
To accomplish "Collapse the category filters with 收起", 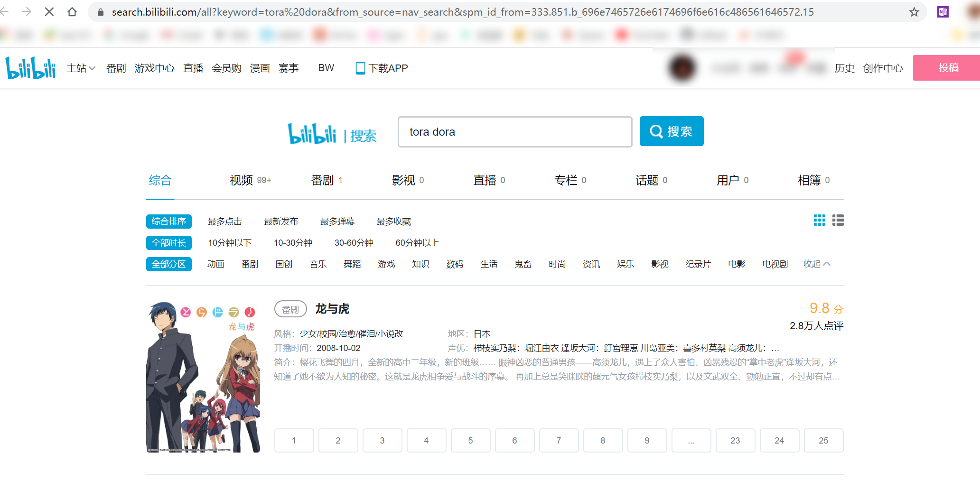I will [x=817, y=264].
